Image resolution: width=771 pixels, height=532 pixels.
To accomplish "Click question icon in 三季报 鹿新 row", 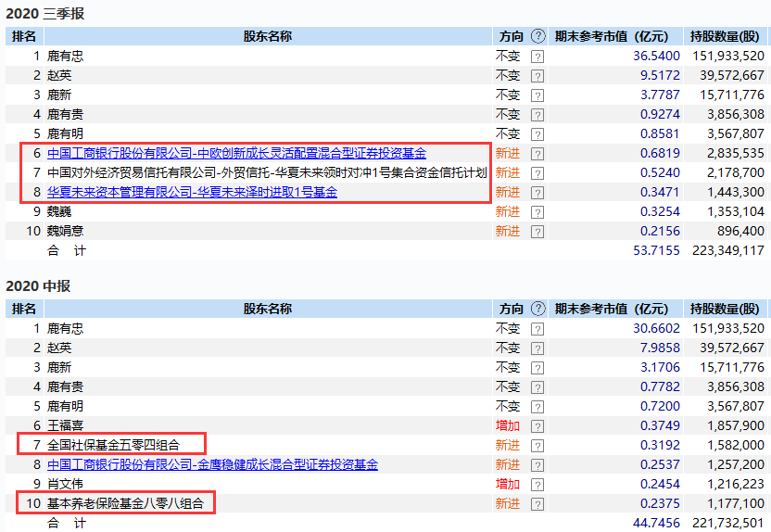I will point(537,95).
